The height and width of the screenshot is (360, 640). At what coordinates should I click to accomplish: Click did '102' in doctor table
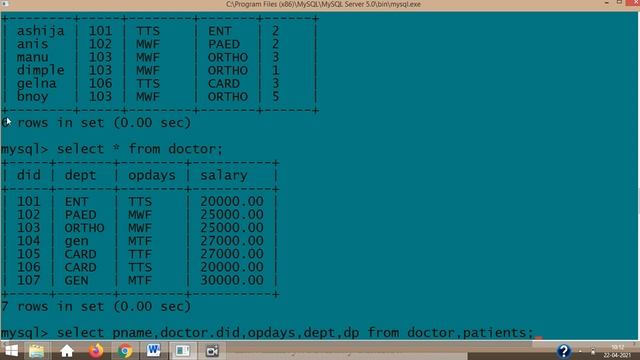pos(29,215)
